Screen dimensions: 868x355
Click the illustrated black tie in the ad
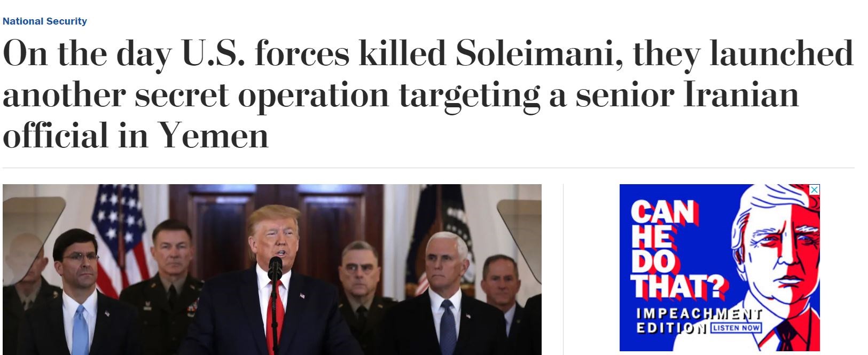click(x=786, y=336)
